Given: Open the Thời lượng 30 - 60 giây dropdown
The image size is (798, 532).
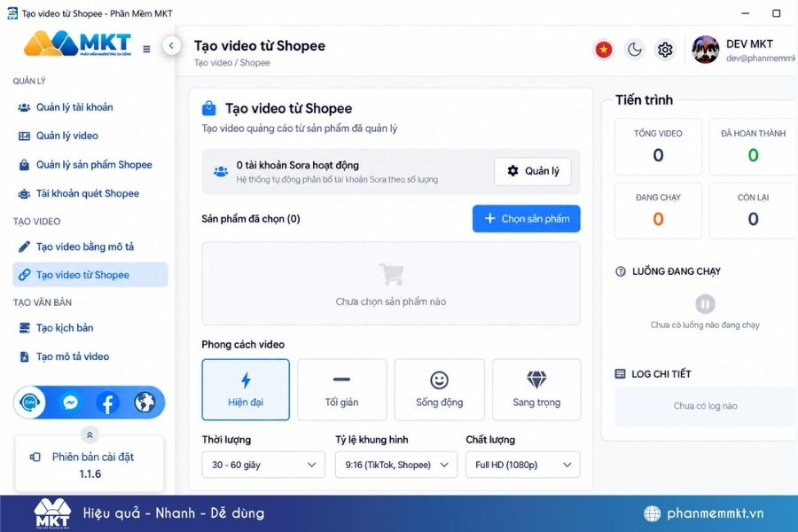Looking at the screenshot, I should coord(263,465).
